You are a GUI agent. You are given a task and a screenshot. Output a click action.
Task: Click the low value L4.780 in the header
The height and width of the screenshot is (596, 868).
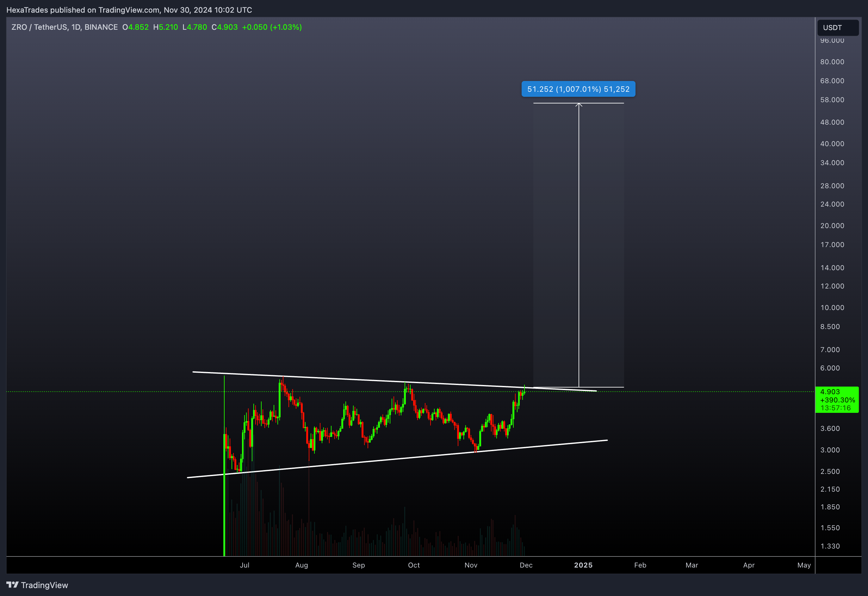coord(195,27)
